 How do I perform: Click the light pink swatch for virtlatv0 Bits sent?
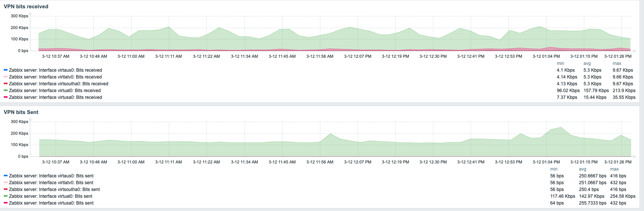point(6,182)
